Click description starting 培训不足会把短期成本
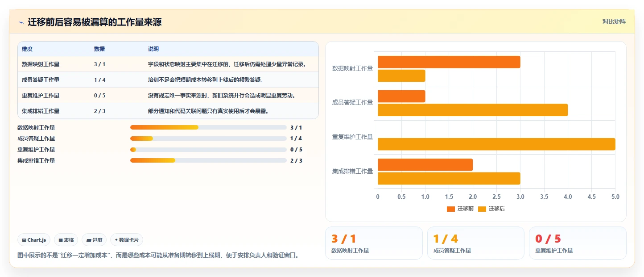Screen dimensions: 644x277 [206, 80]
